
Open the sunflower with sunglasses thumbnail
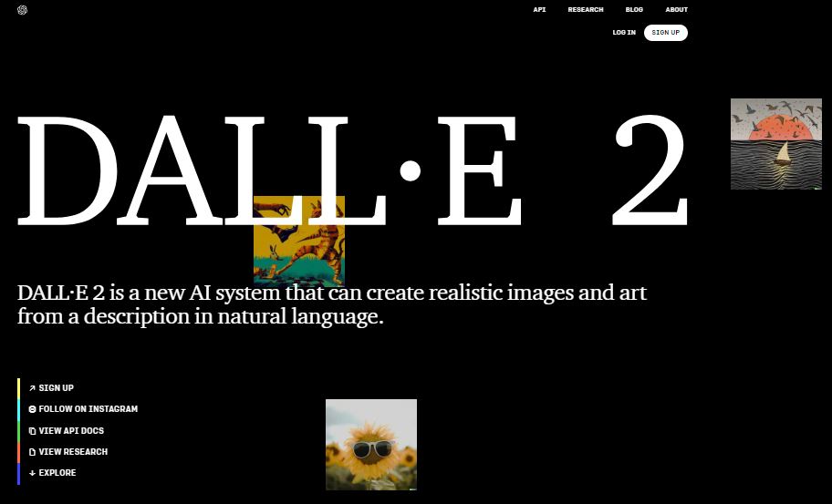[x=371, y=445]
